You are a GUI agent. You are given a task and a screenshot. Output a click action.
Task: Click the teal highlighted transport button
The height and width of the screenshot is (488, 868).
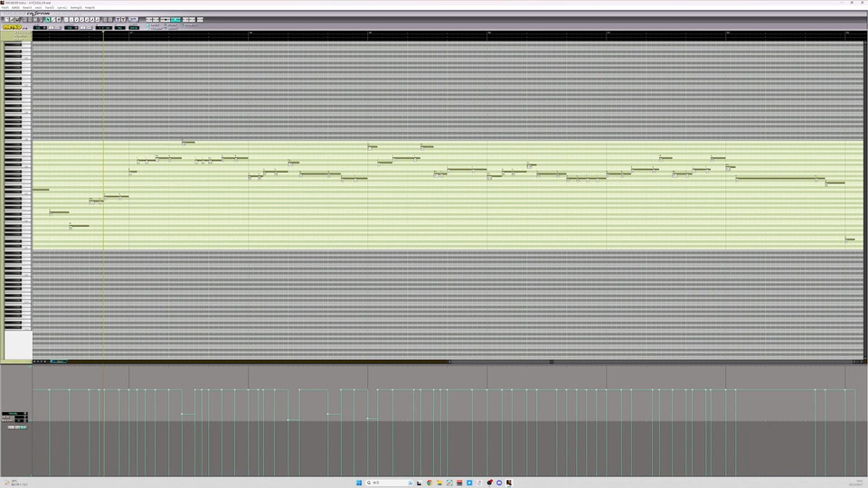[x=176, y=19]
